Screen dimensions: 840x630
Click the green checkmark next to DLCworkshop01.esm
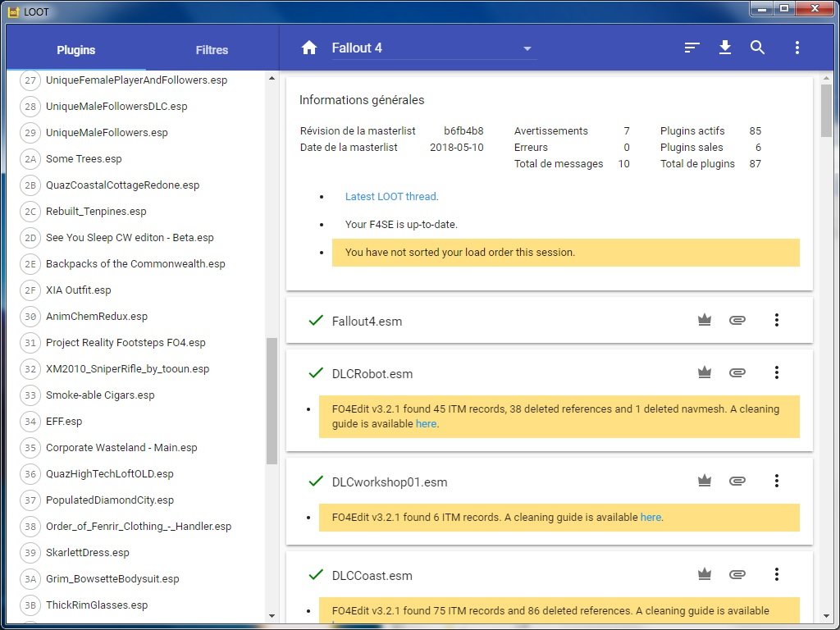pyautogui.click(x=316, y=481)
